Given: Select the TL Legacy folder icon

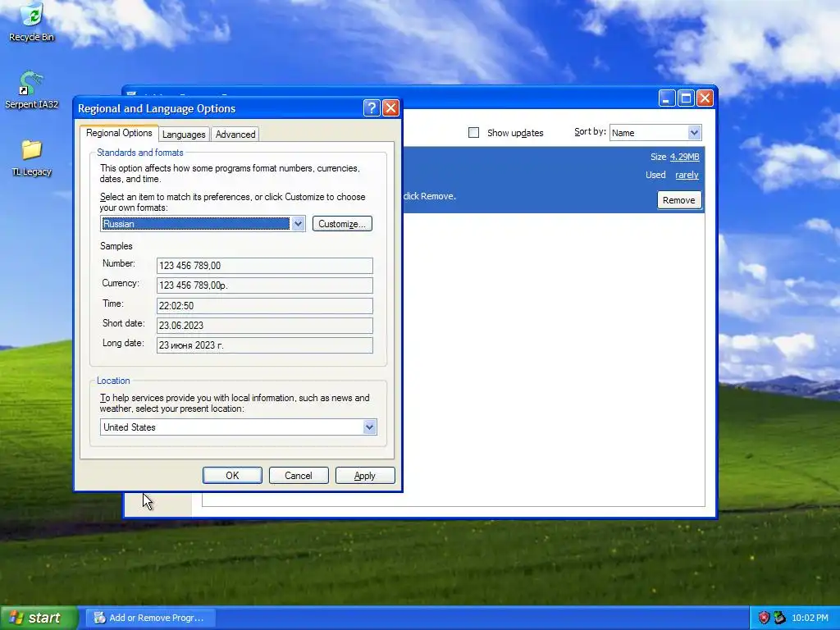Looking at the screenshot, I should coord(32,157).
